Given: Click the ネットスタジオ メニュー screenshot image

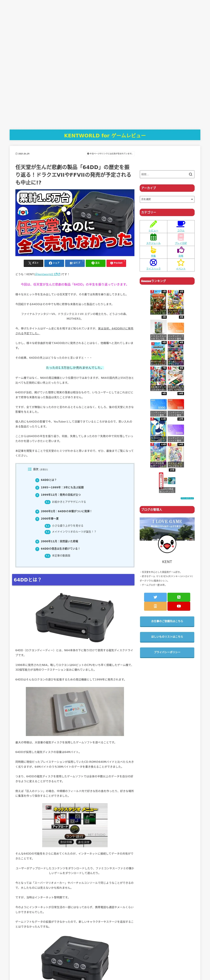Looking at the screenshot, I should click(x=75, y=825).
